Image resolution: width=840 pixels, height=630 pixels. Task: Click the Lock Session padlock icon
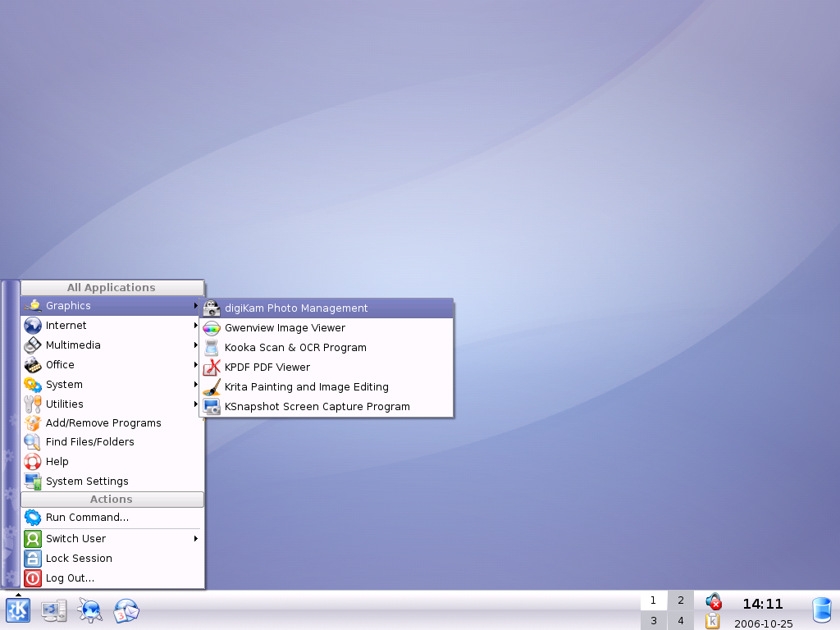[x=33, y=559]
